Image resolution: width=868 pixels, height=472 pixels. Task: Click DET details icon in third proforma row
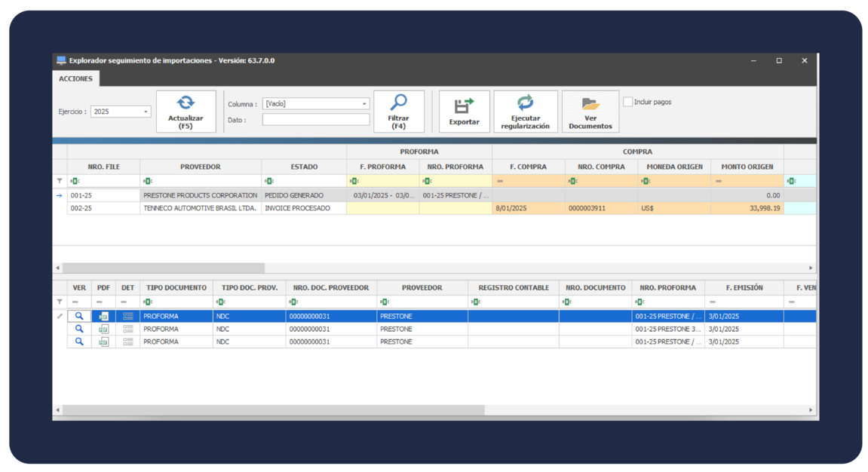(128, 342)
